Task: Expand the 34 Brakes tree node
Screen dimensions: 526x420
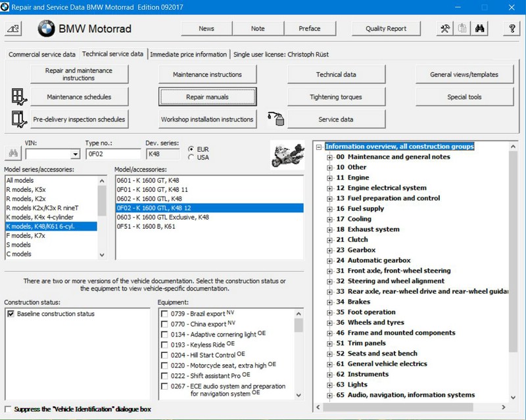Action: (x=330, y=302)
